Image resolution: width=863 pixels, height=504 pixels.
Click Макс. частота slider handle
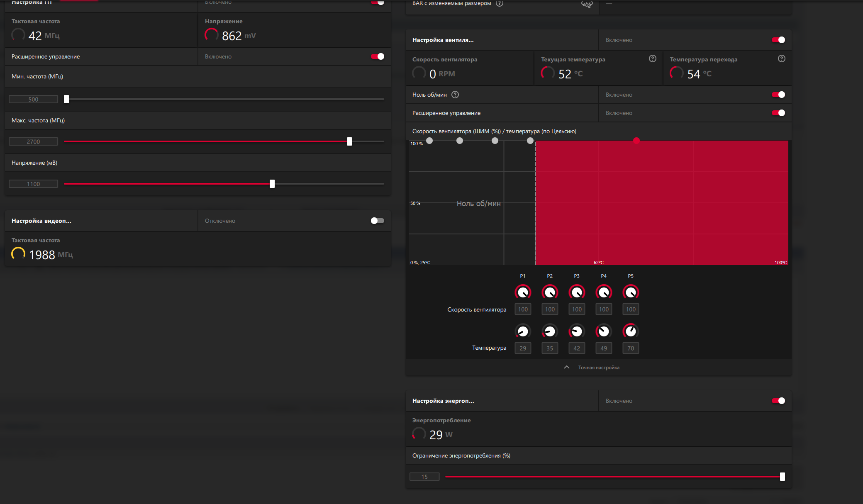349,141
